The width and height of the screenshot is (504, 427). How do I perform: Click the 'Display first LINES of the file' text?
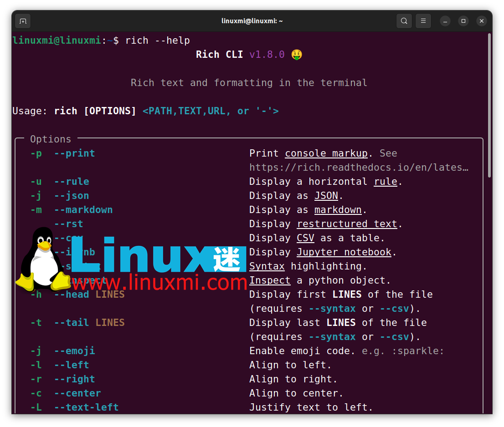[x=341, y=295]
